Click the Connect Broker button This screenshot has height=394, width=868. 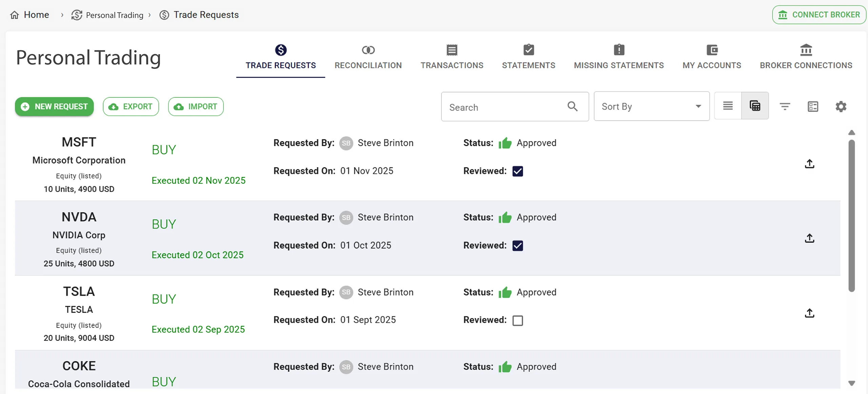pyautogui.click(x=819, y=15)
